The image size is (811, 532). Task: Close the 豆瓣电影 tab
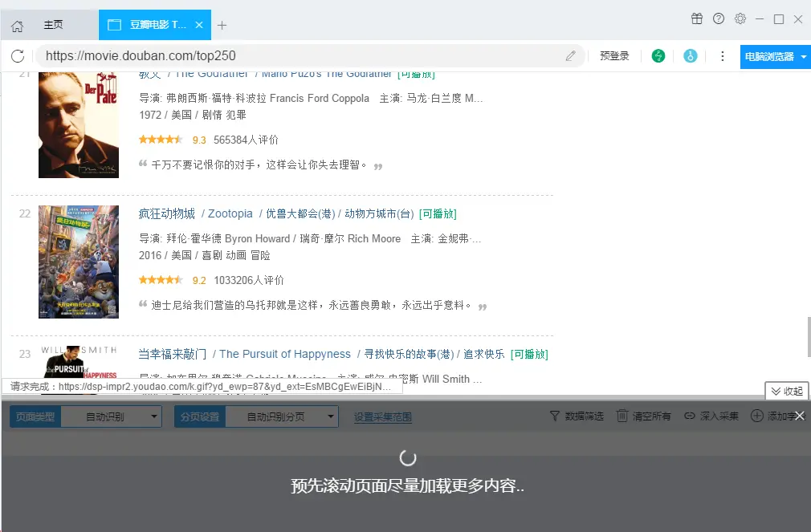click(199, 25)
